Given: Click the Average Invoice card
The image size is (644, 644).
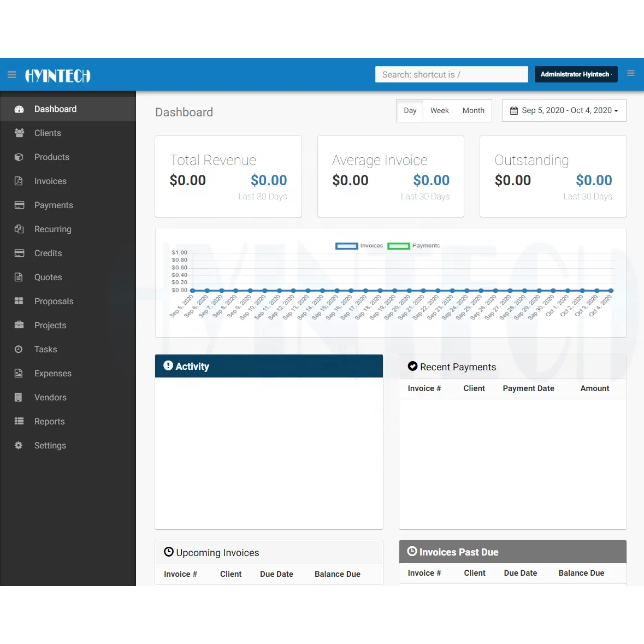Looking at the screenshot, I should tap(391, 176).
